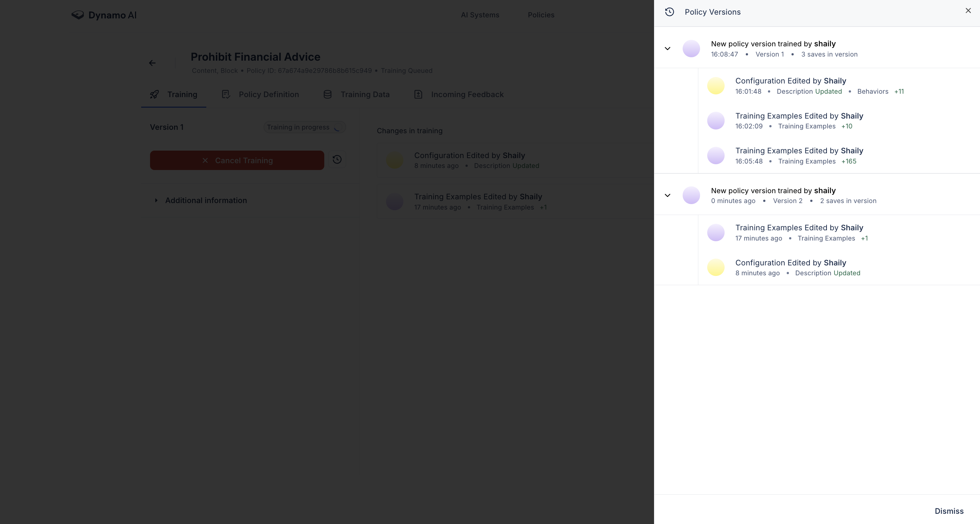Click the "+165" training examples count

click(849, 161)
